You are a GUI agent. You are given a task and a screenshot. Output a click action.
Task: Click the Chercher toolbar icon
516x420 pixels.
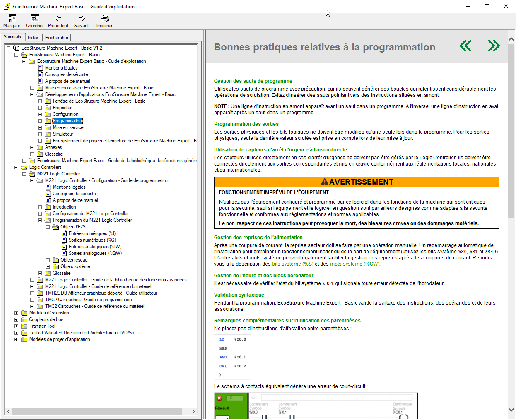pyautogui.click(x=35, y=19)
